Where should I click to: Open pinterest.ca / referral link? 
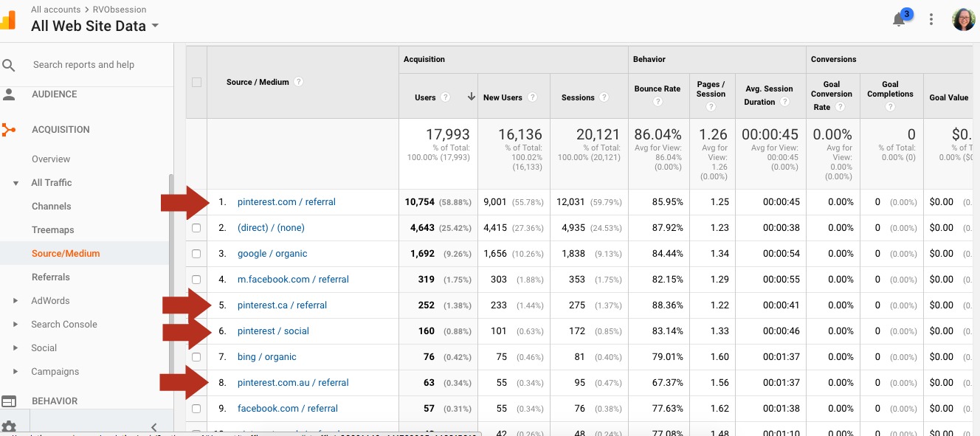(282, 305)
